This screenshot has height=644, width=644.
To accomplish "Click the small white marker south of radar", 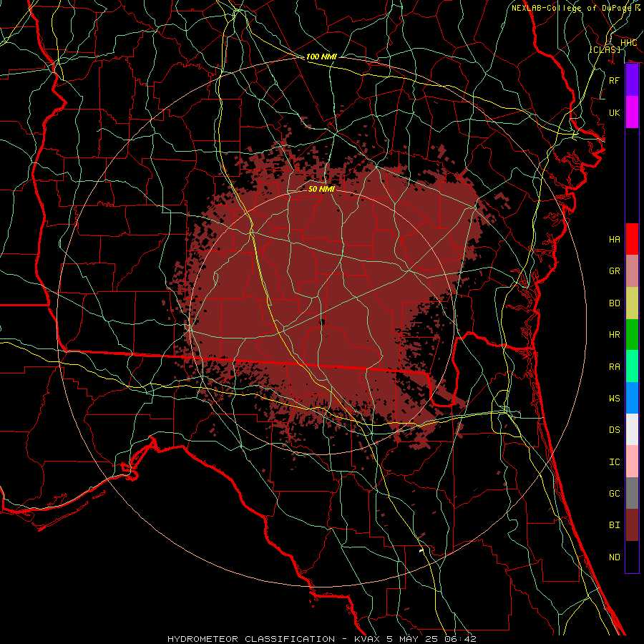I will click(x=421, y=551).
